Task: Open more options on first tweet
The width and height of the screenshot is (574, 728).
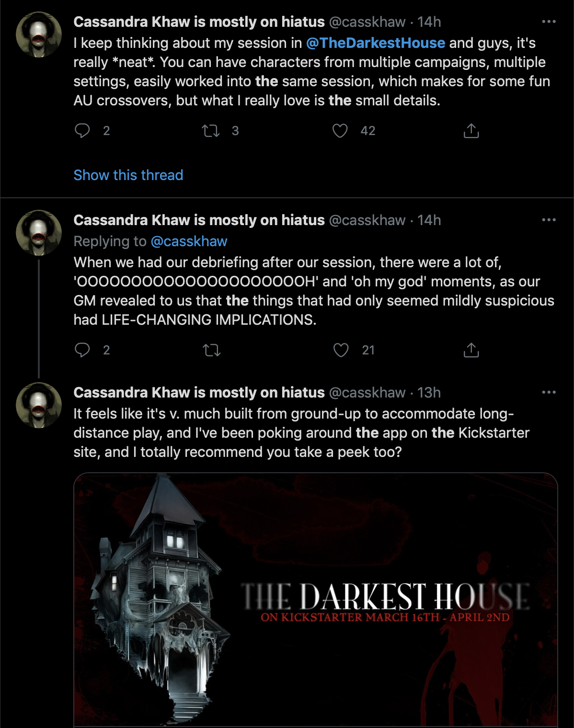Action: pyautogui.click(x=549, y=22)
